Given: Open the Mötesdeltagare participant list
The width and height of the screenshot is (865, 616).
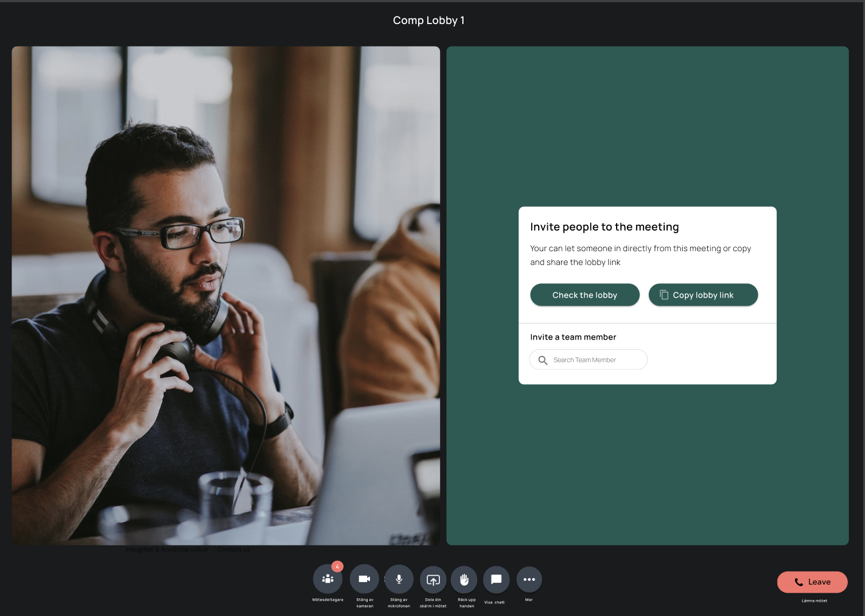Looking at the screenshot, I should (328, 579).
